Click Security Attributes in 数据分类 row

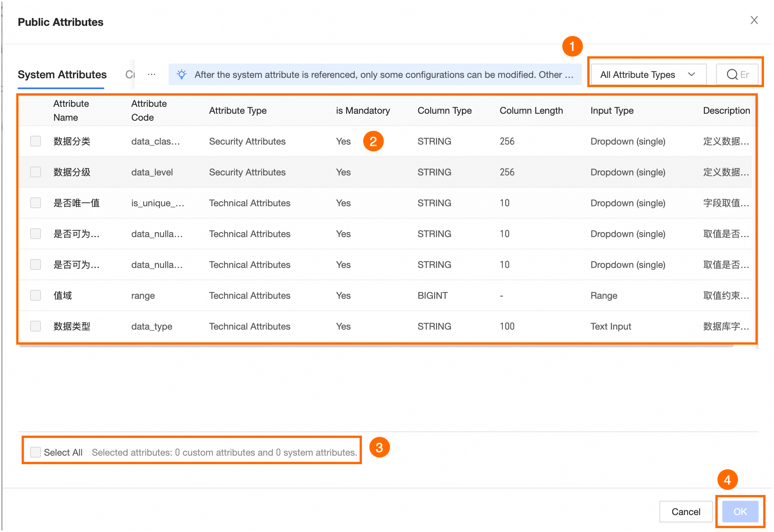pyautogui.click(x=247, y=141)
